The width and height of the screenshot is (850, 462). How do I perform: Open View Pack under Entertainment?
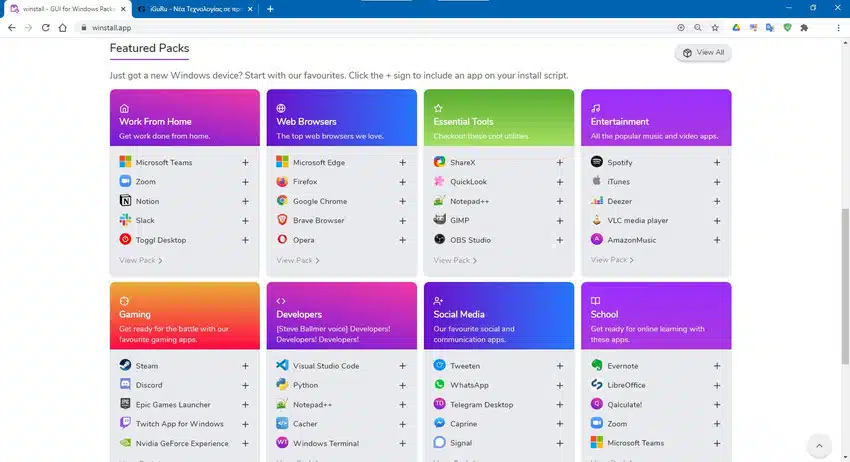(x=612, y=260)
